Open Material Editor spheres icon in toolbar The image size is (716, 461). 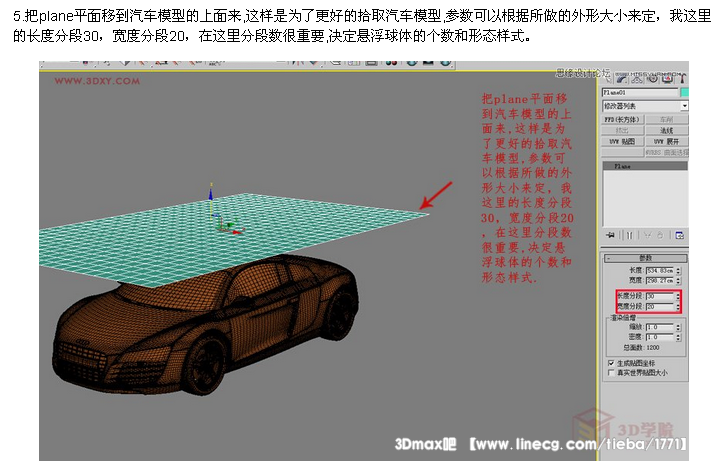point(391,63)
